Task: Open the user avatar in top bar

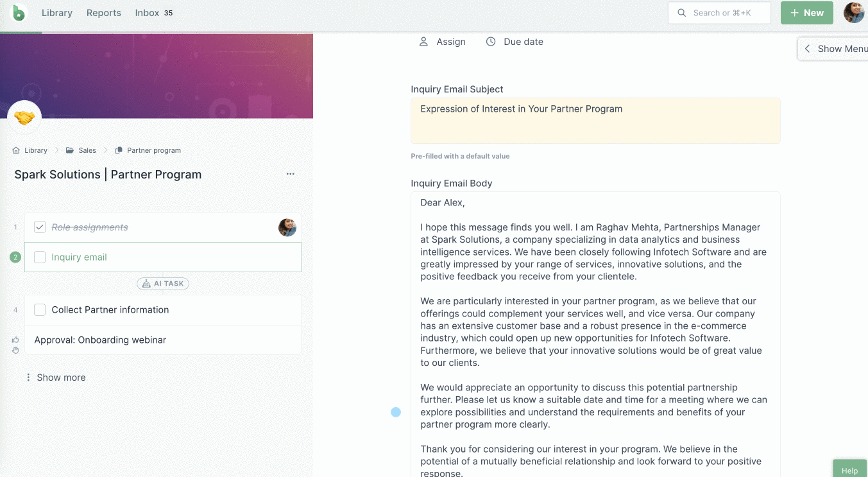Action: (854, 13)
